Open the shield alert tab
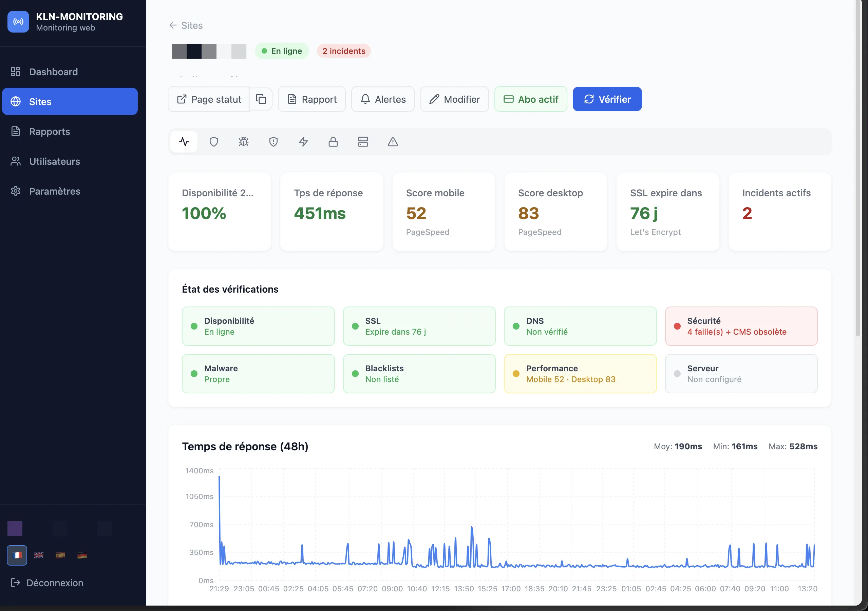 point(273,142)
